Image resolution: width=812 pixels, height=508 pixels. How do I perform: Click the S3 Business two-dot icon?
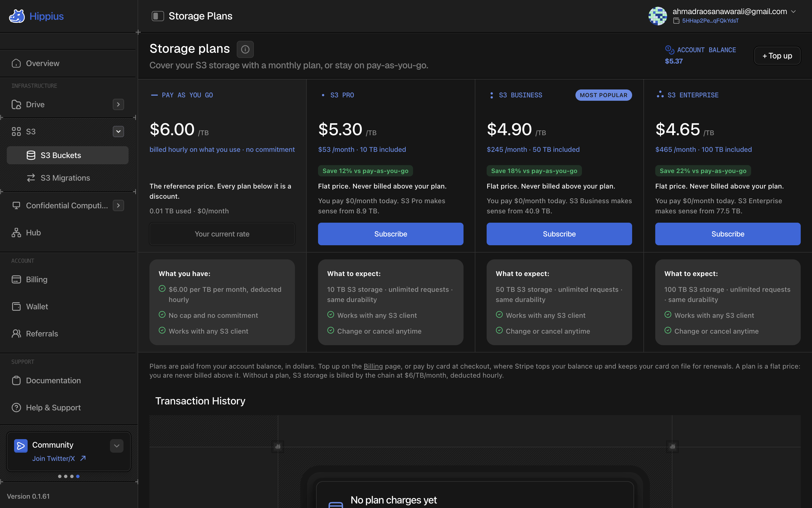[491, 95]
